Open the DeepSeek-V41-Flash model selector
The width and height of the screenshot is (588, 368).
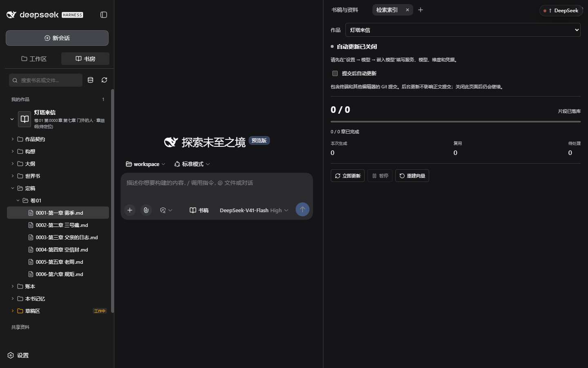[254, 210]
